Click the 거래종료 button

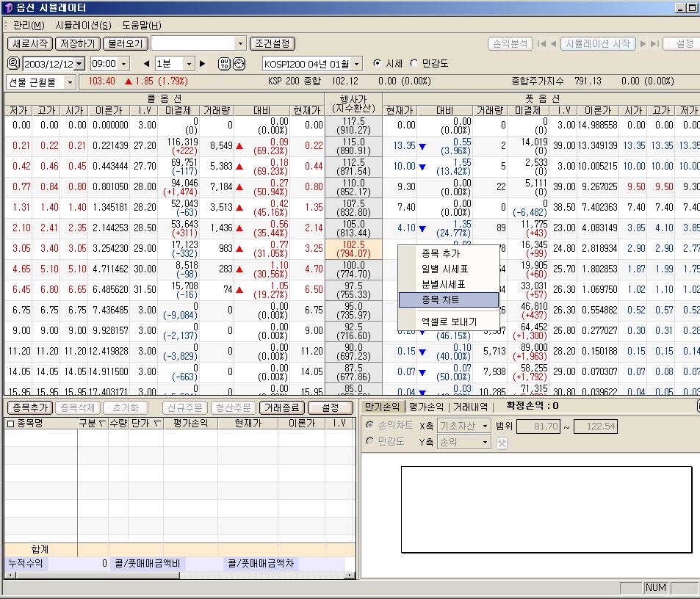coord(282,407)
